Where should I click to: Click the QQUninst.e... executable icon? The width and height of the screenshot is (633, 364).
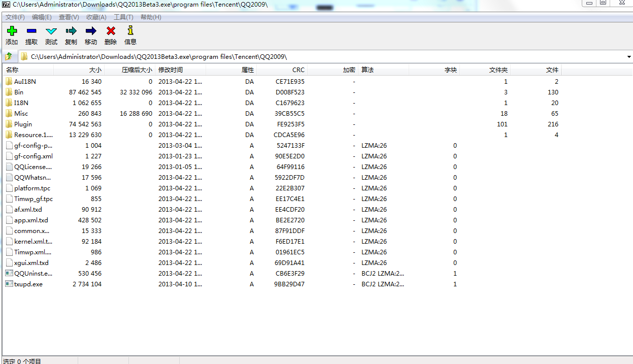tap(9, 273)
